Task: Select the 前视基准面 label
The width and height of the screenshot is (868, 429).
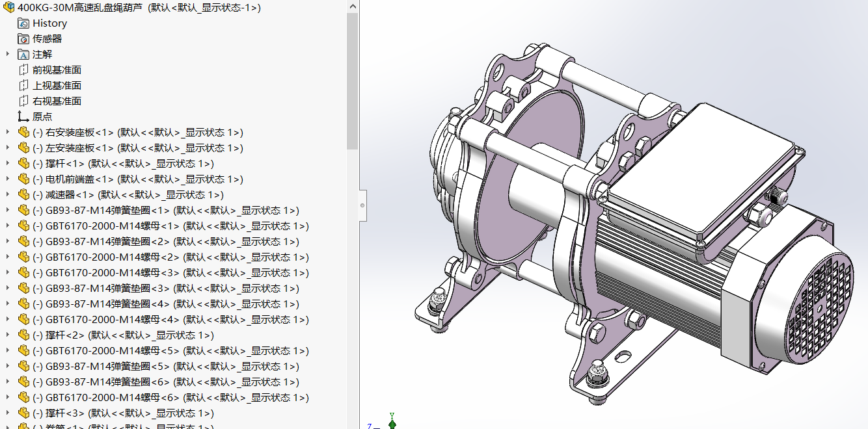Action: coord(57,70)
